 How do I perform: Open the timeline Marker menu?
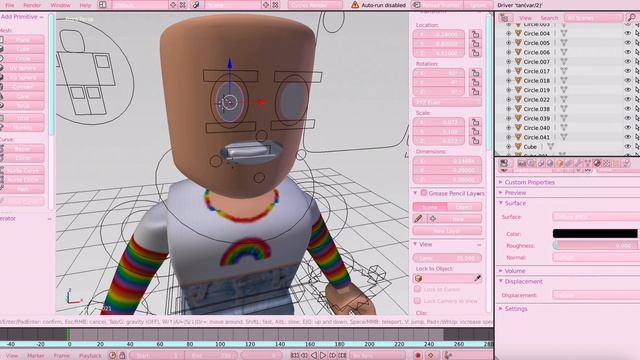pos(36,356)
